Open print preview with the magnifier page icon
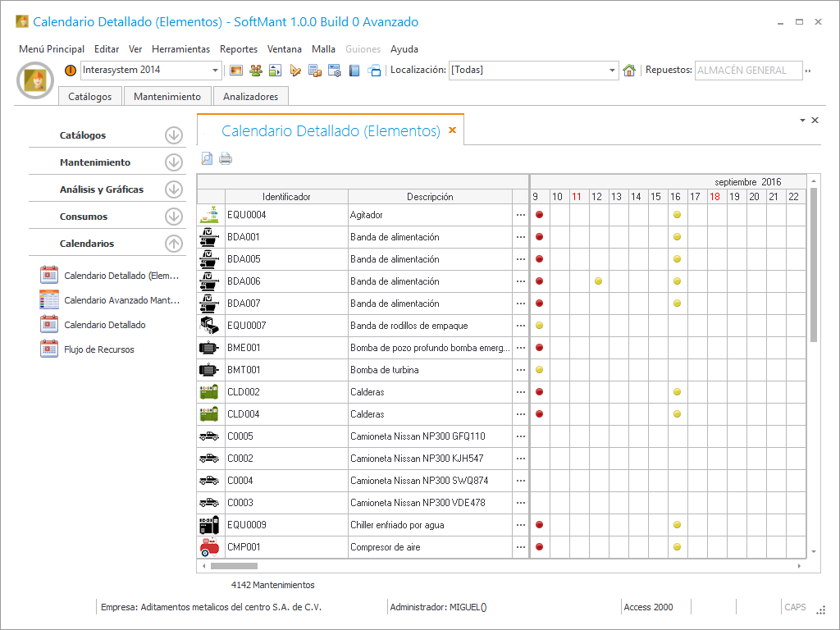Image resolution: width=840 pixels, height=630 pixels. click(208, 159)
